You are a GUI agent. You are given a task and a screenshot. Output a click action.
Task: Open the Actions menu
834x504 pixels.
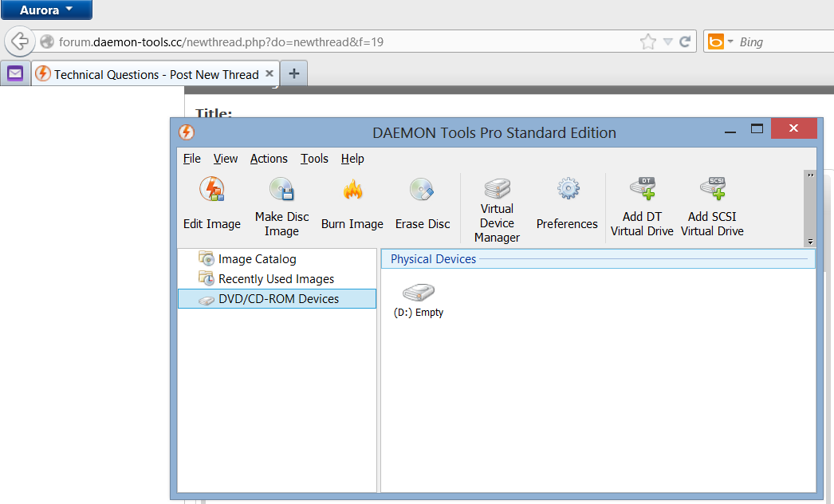269,159
